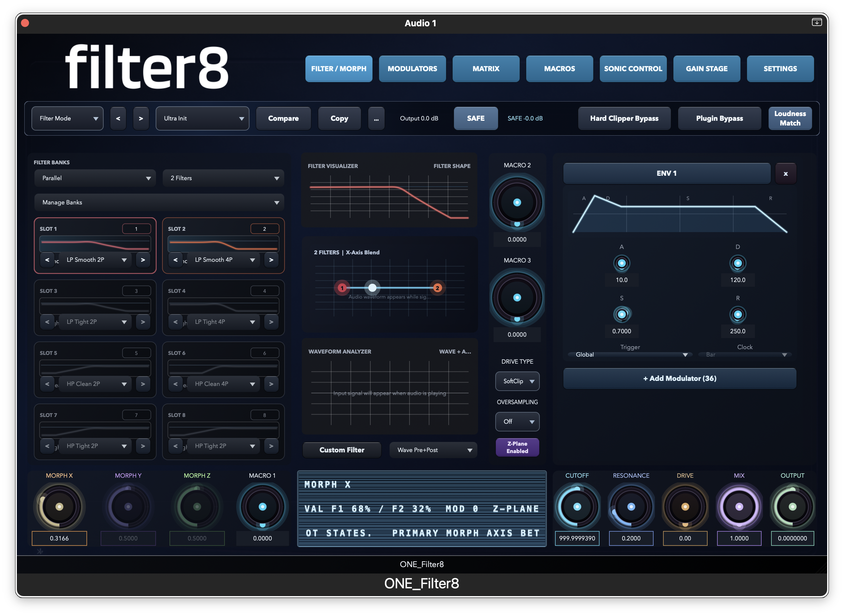Expand the Drive Type SoftClip dropdown

[x=517, y=381]
